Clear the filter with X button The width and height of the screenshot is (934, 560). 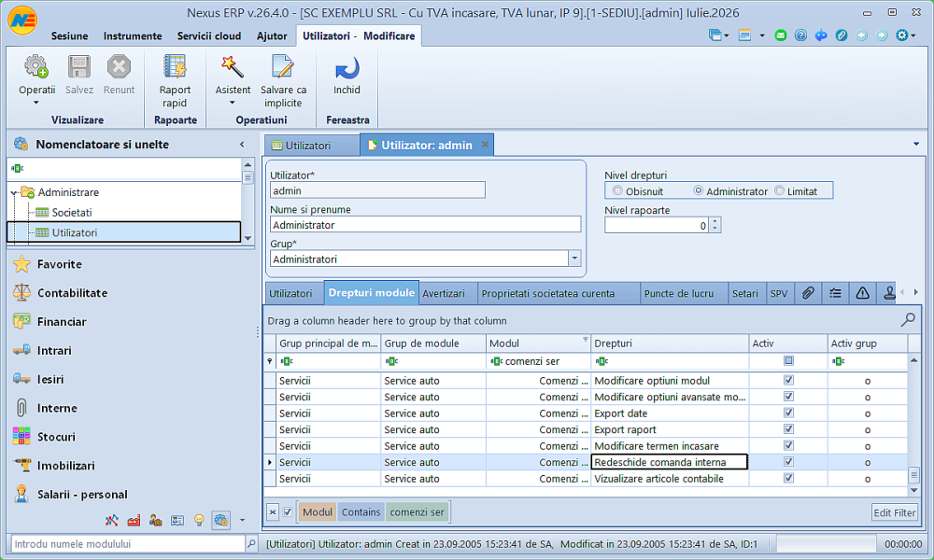[273, 511]
